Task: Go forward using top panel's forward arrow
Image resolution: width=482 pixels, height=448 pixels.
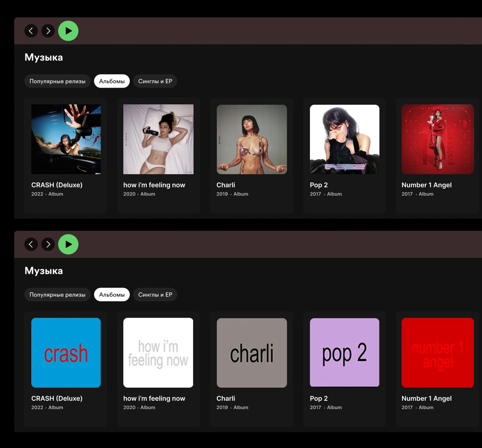Action: click(x=48, y=31)
